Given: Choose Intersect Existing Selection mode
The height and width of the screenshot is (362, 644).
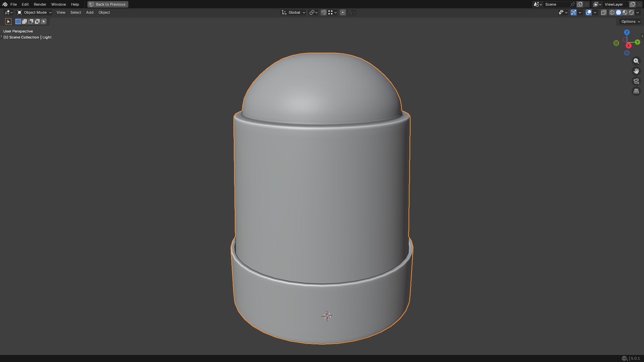Looking at the screenshot, I should point(44,21).
